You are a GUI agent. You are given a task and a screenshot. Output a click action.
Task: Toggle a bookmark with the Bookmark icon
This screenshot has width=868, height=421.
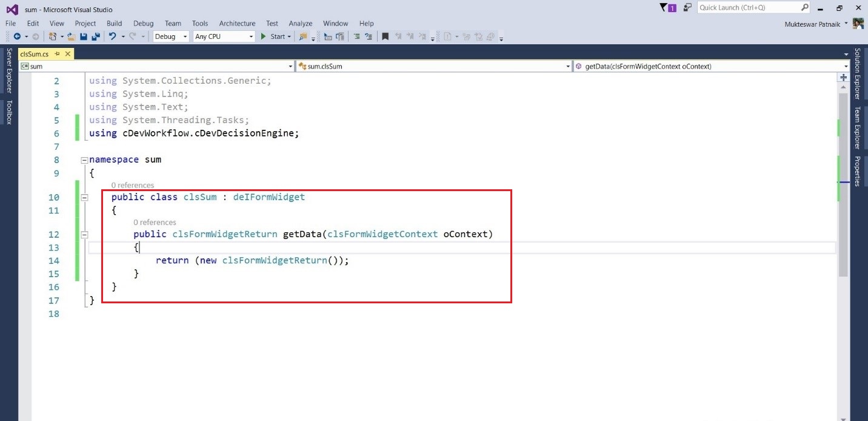coord(385,36)
